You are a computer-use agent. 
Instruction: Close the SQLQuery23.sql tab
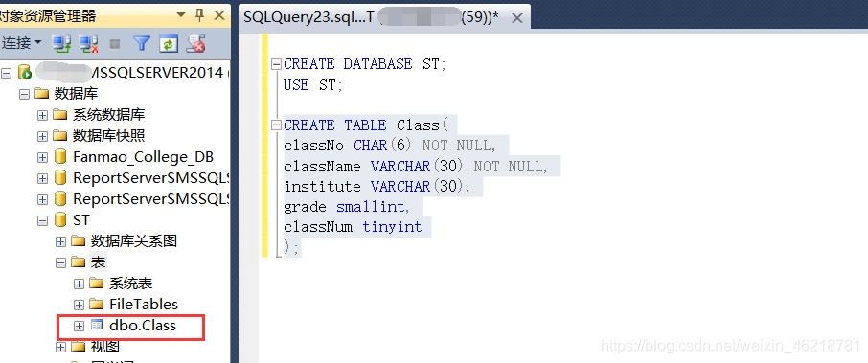[517, 18]
